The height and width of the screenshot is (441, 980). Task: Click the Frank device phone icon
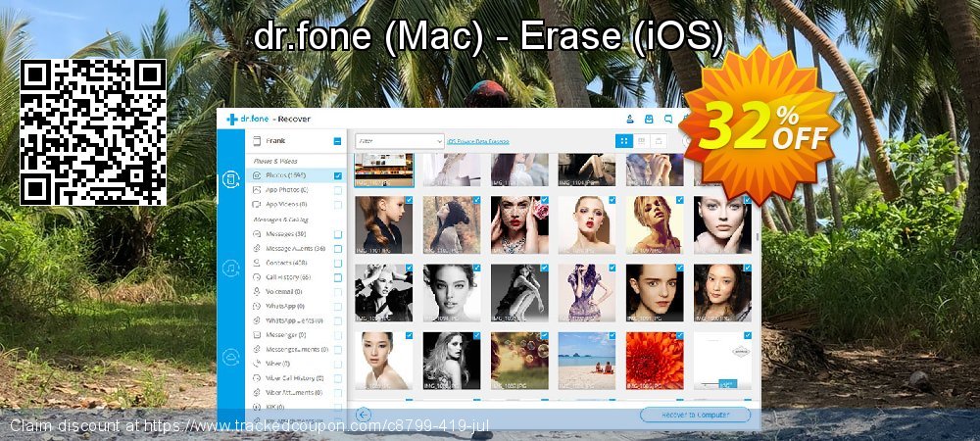click(256, 141)
